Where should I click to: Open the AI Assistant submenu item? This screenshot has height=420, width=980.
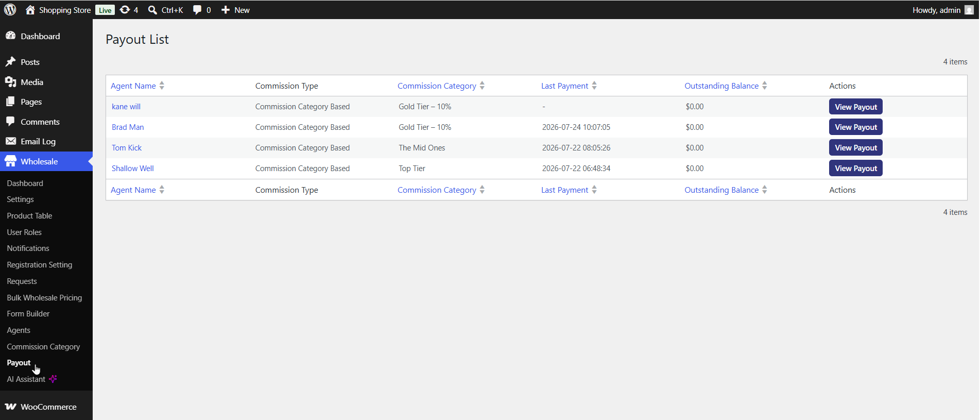click(26, 379)
